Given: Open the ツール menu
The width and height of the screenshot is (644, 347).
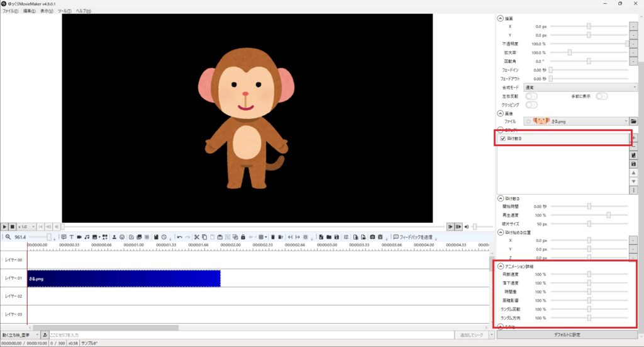Looking at the screenshot, I should (x=64, y=11).
